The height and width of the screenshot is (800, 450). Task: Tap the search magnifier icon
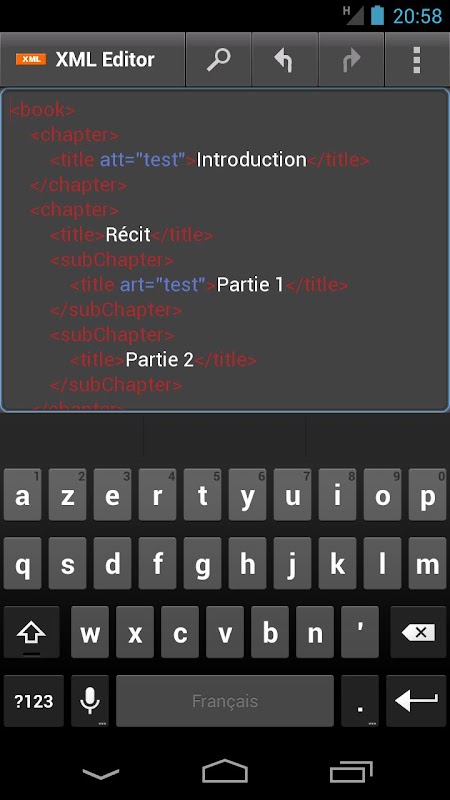coord(218,60)
